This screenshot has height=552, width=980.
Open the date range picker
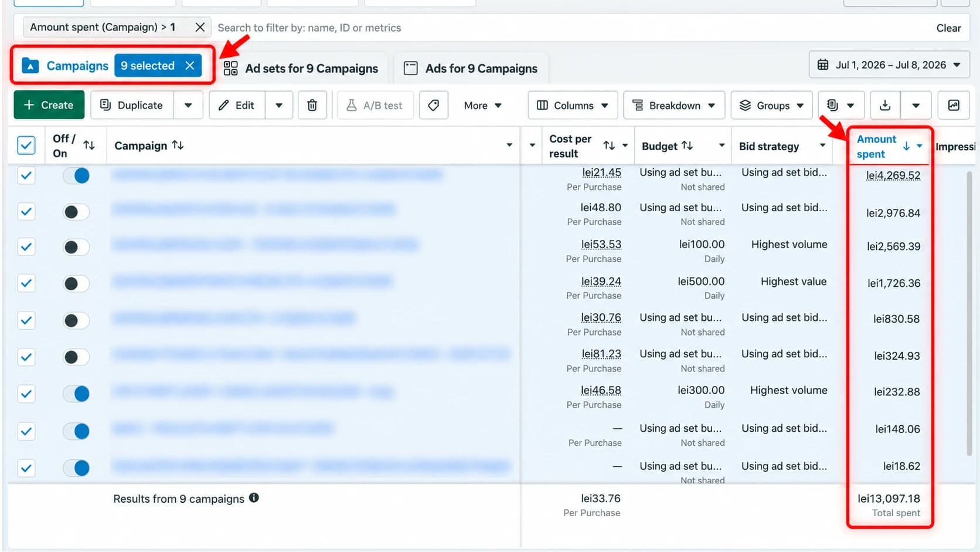point(889,65)
